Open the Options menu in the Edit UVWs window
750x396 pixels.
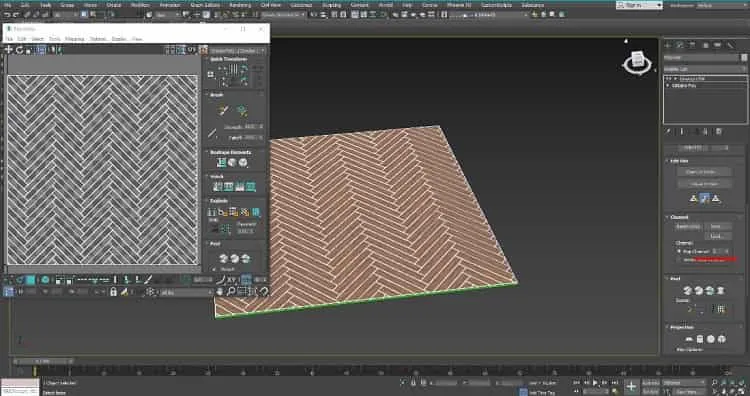(x=99, y=39)
